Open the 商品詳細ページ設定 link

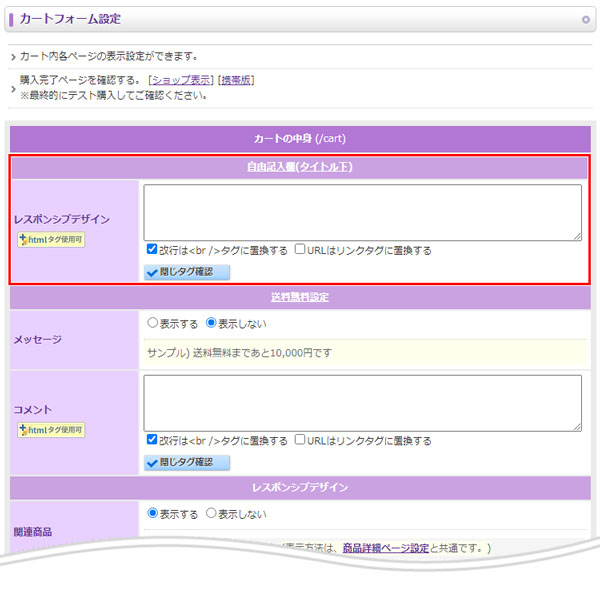pyautogui.click(x=385, y=548)
